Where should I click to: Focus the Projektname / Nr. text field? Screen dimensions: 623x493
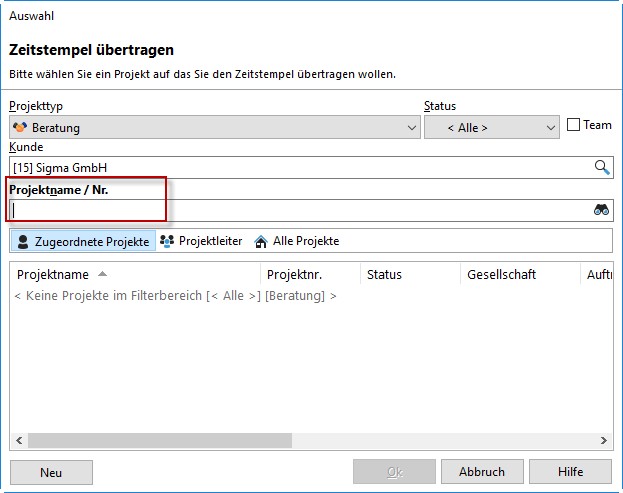pyautogui.click(x=300, y=210)
